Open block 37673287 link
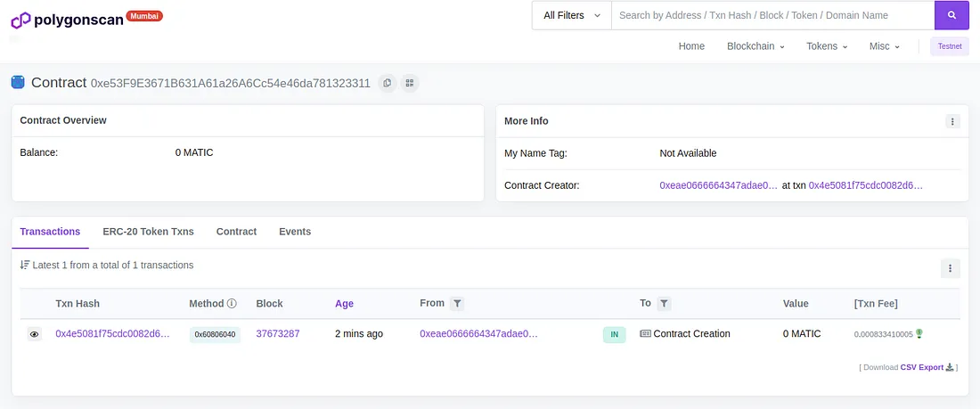This screenshot has height=409, width=980. pyautogui.click(x=277, y=334)
